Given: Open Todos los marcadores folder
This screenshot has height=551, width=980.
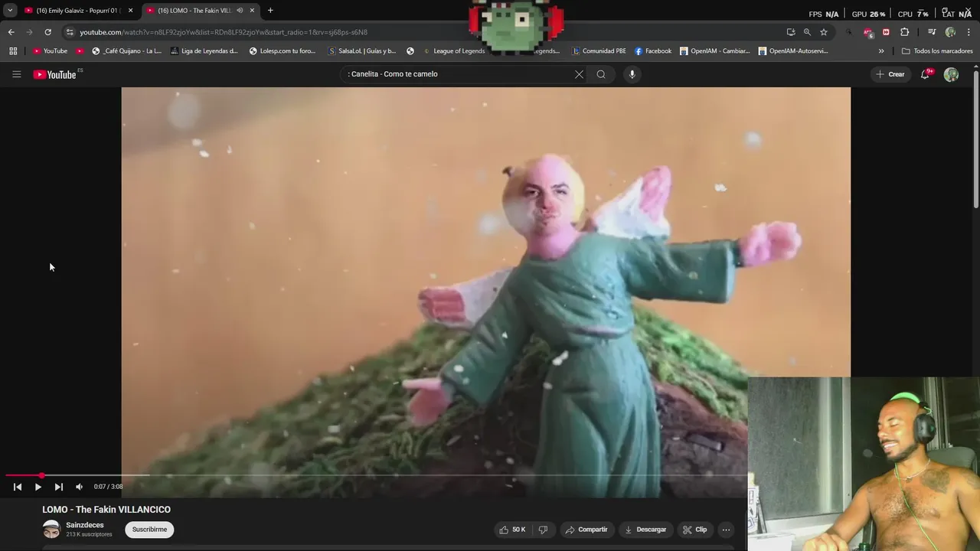Looking at the screenshot, I should 937,51.
